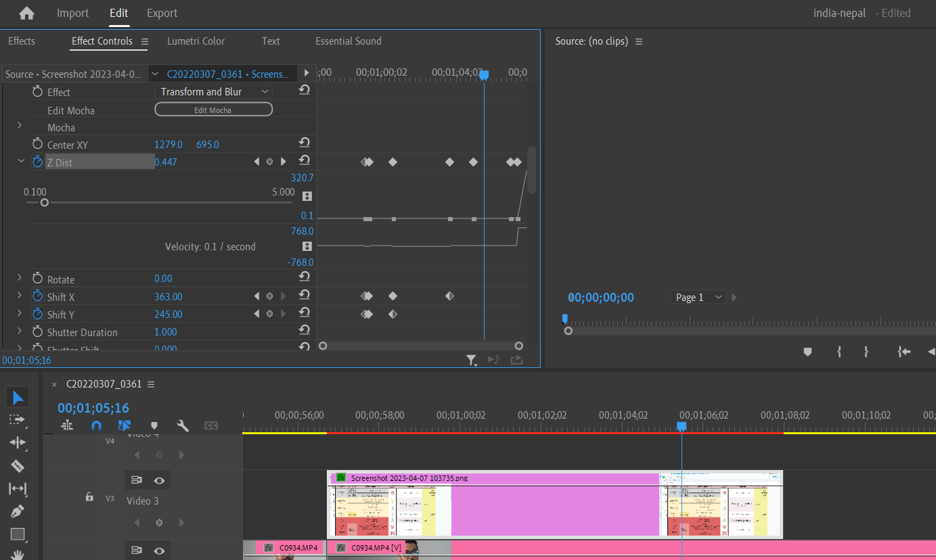Select the Razor tool in the toolbar

[18, 466]
